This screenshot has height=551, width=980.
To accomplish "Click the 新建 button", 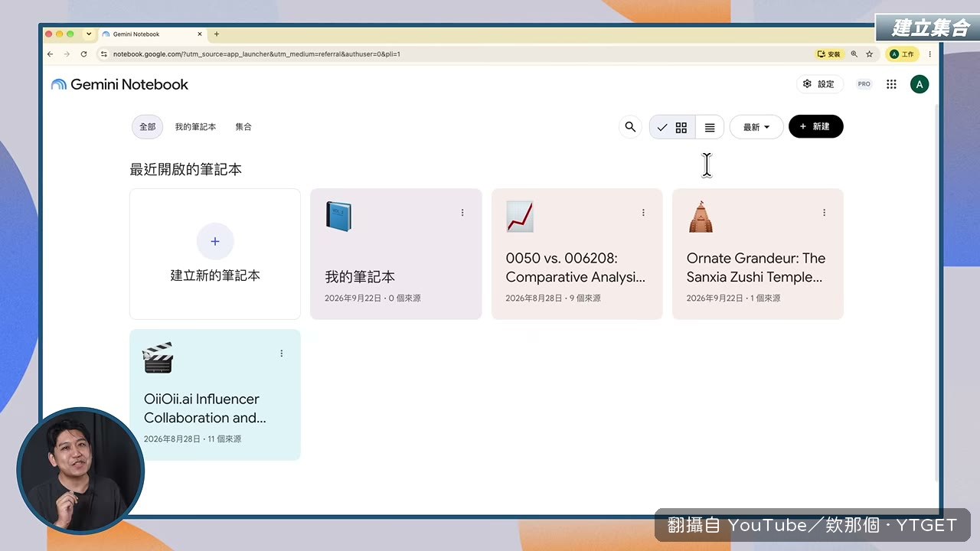I will pyautogui.click(x=816, y=127).
